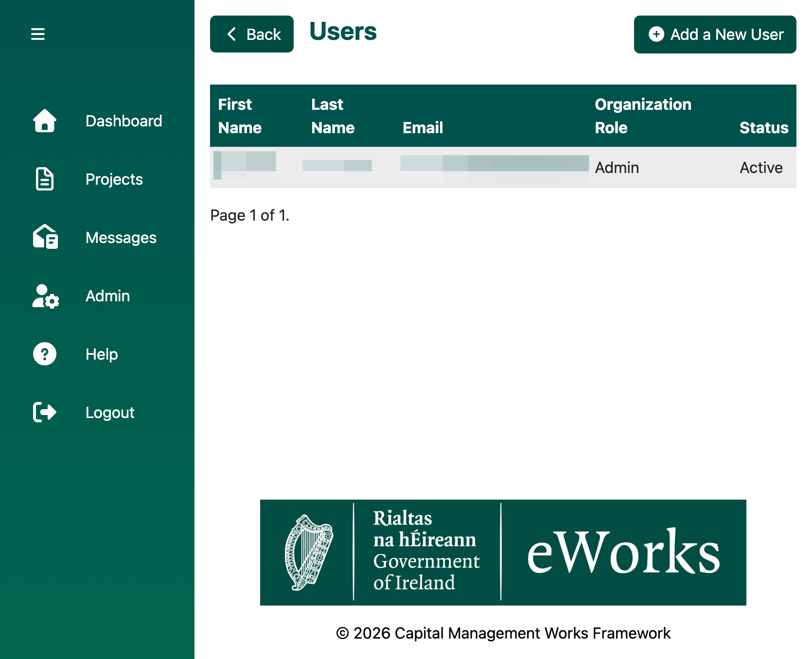This screenshot has width=812, height=659.
Task: Open the Help sidebar entry
Action: coord(102,354)
